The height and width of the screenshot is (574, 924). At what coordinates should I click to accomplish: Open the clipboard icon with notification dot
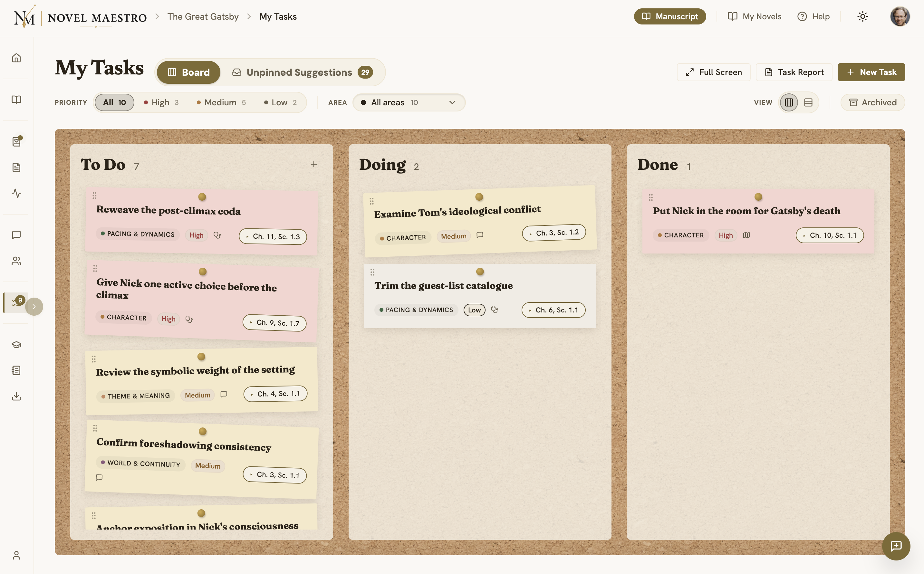tap(16, 141)
